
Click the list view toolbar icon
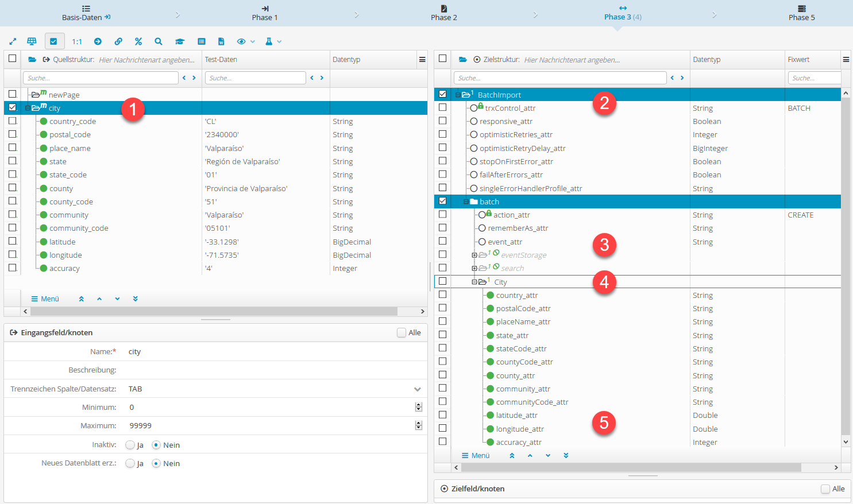pyautogui.click(x=201, y=41)
